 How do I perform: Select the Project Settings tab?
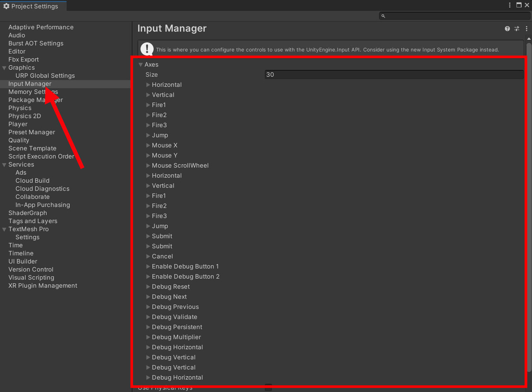(x=33, y=6)
